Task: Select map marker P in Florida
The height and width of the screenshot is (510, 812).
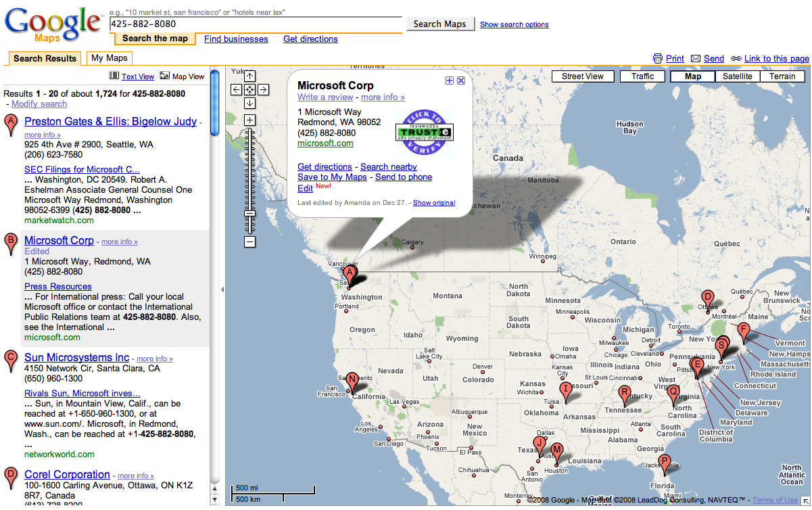Action: coord(665,463)
